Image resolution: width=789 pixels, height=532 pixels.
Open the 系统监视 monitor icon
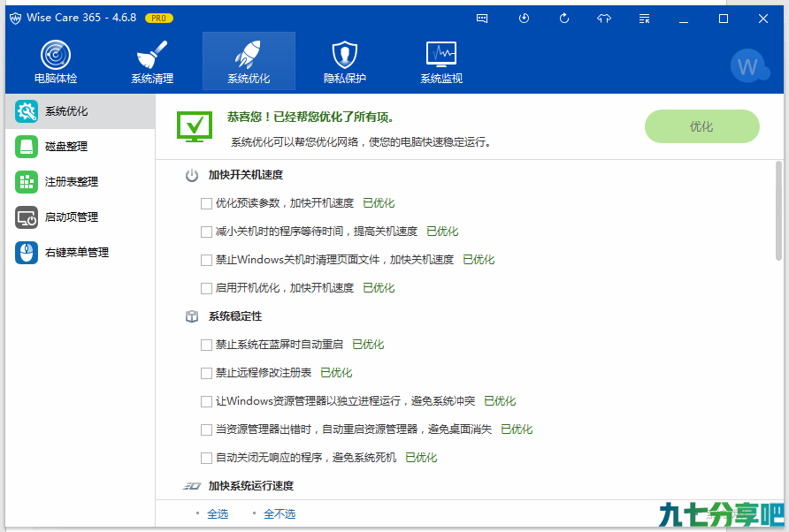pos(441,54)
